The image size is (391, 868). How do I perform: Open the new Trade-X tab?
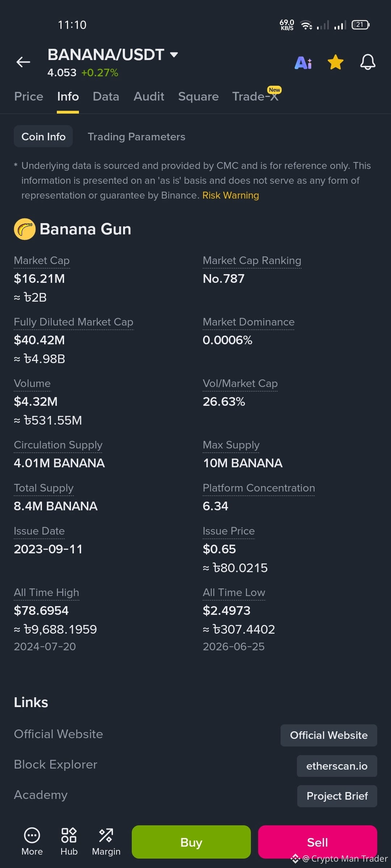[x=256, y=96]
